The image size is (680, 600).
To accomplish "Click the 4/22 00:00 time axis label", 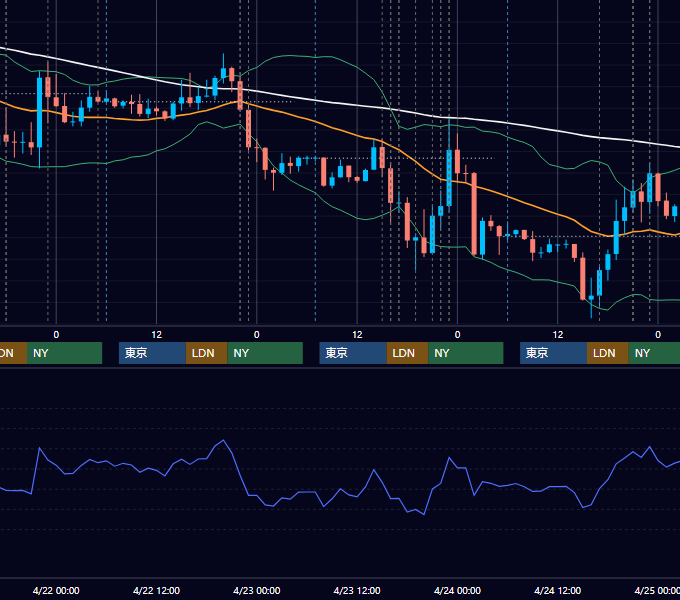I will (x=56, y=590).
